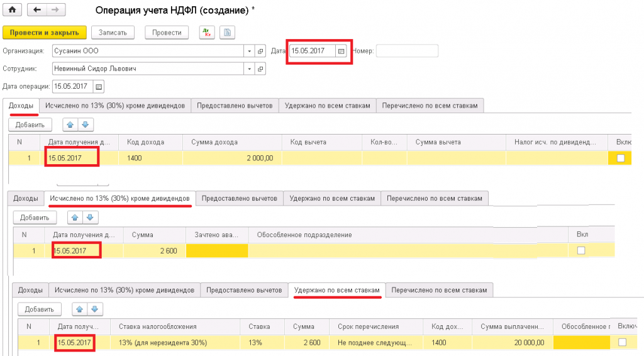Open the report icon next to Дт/Кт
The height and width of the screenshot is (356, 644).
click(x=226, y=33)
